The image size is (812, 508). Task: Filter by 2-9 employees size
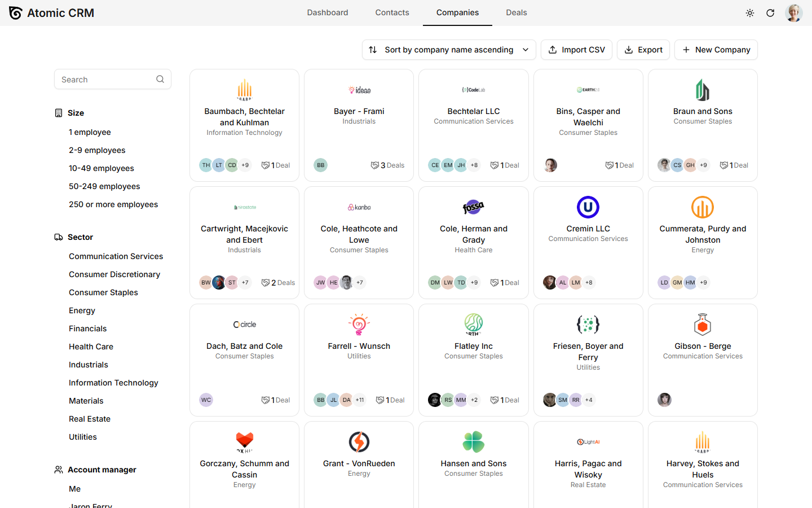pos(97,150)
